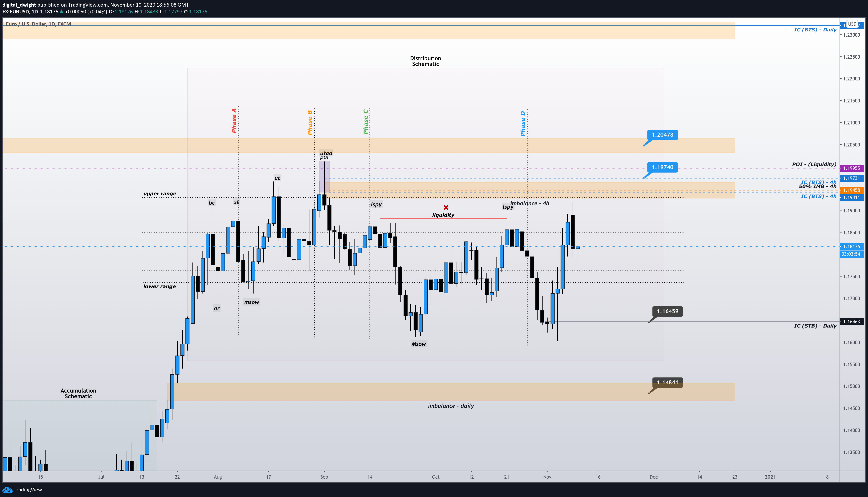Screen dimensions: 868x497
Task: Click the lowercase 'msow' label in August
Action: click(251, 302)
